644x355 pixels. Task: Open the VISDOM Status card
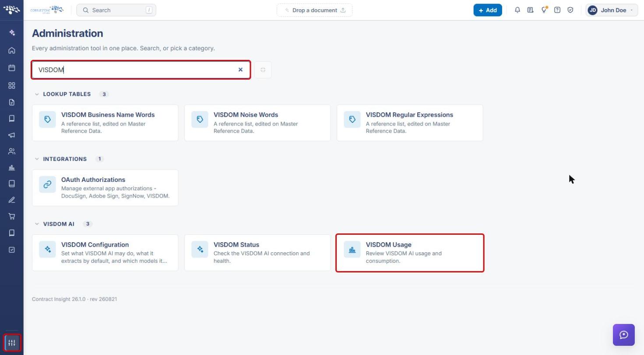click(x=257, y=253)
